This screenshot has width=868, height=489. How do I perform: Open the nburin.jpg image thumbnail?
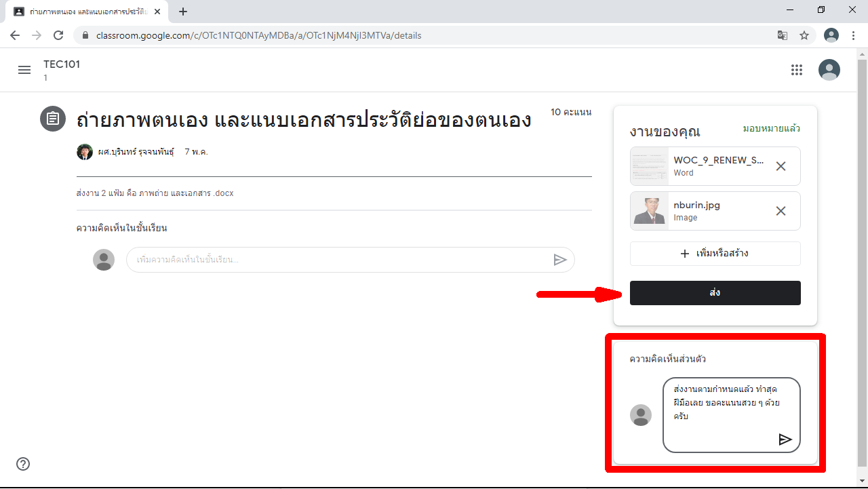(x=650, y=211)
